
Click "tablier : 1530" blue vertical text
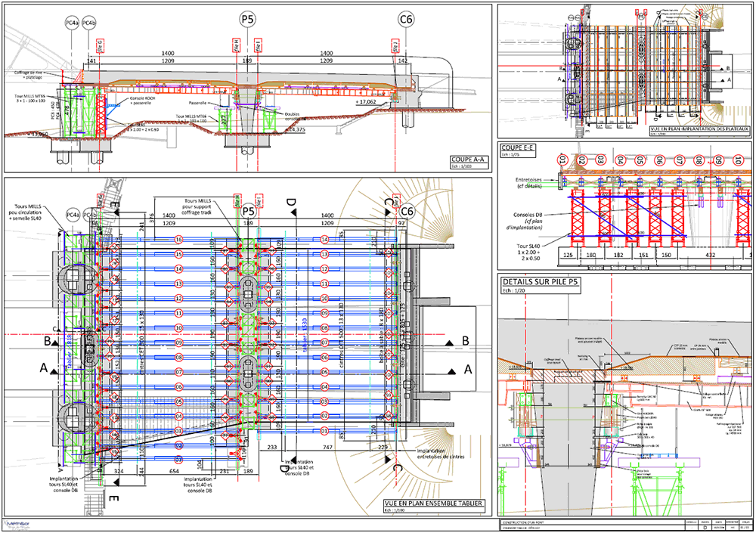click(x=305, y=336)
